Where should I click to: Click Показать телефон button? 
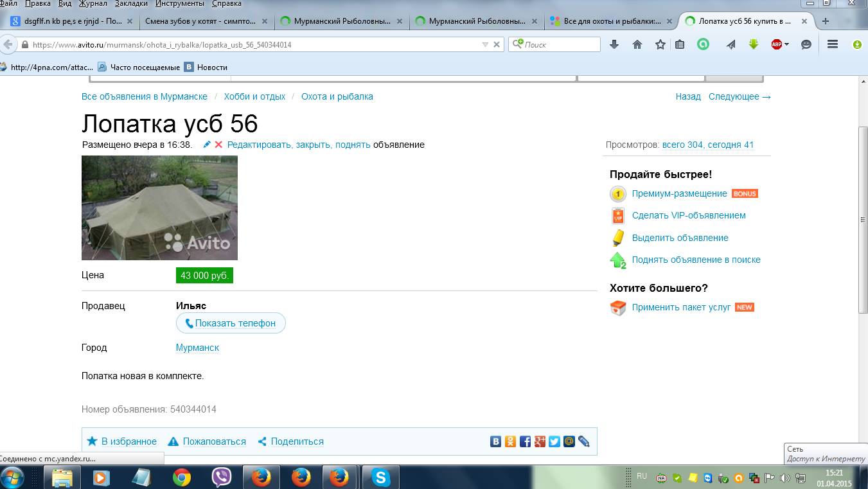[231, 323]
